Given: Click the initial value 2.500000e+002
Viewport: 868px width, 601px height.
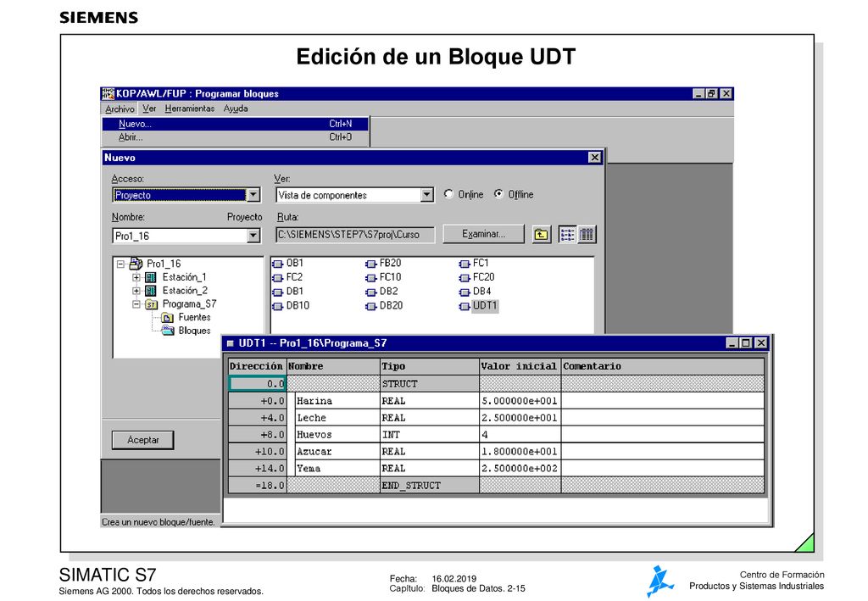Looking at the screenshot, I should [x=520, y=468].
